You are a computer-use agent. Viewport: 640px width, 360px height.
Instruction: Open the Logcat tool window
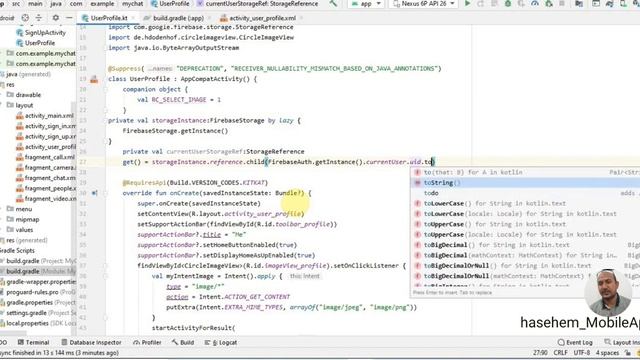tap(221, 342)
